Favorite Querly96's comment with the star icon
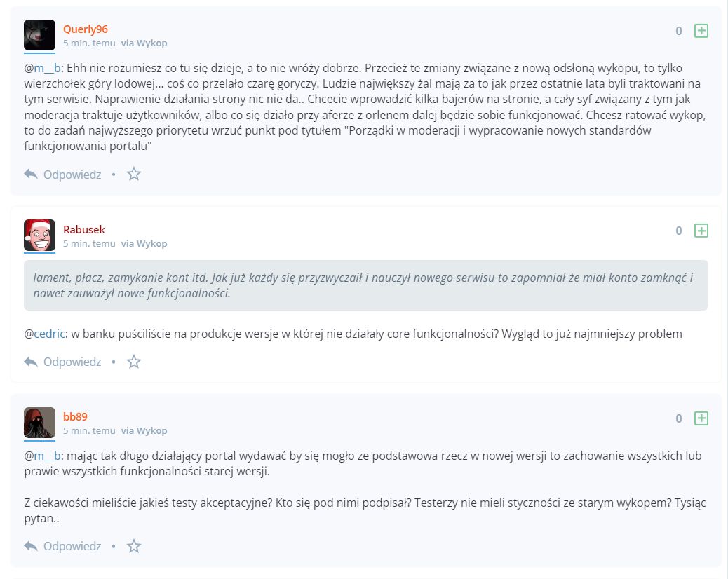This screenshot has height=579, width=728. point(134,174)
